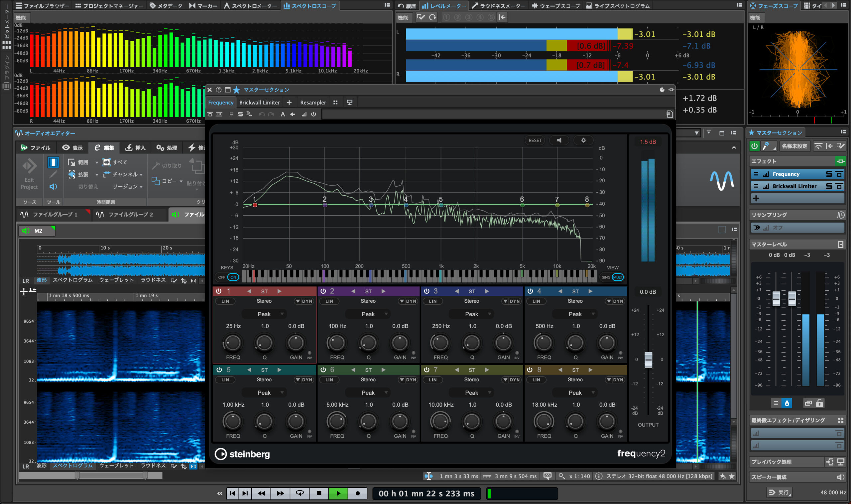
Task: Select the 挿入 ribbon tab
Action: [x=136, y=148]
